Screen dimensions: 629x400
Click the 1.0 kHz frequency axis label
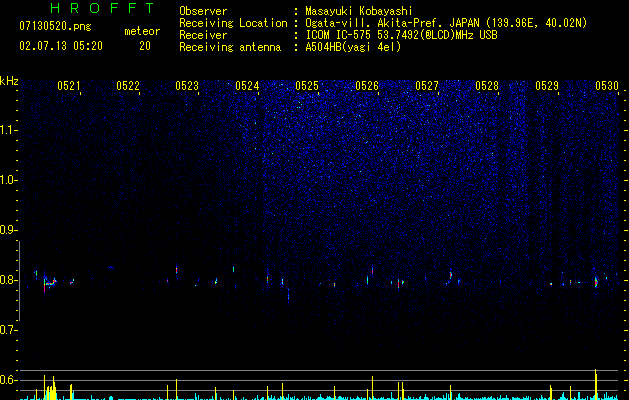(8, 180)
